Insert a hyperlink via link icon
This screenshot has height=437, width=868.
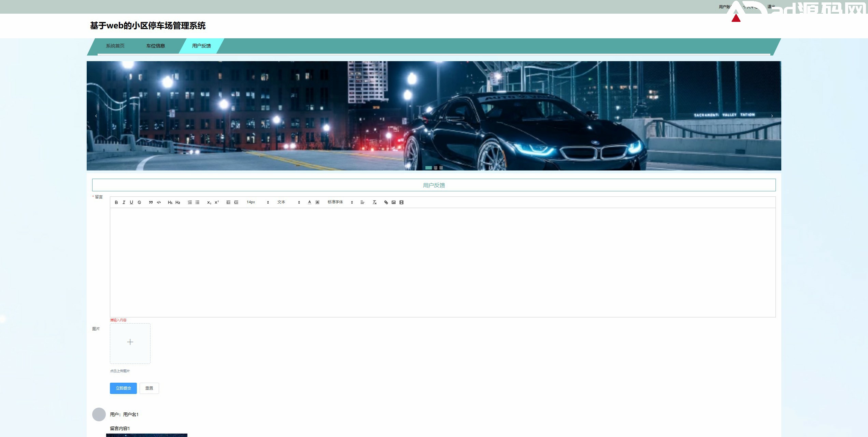[386, 202]
